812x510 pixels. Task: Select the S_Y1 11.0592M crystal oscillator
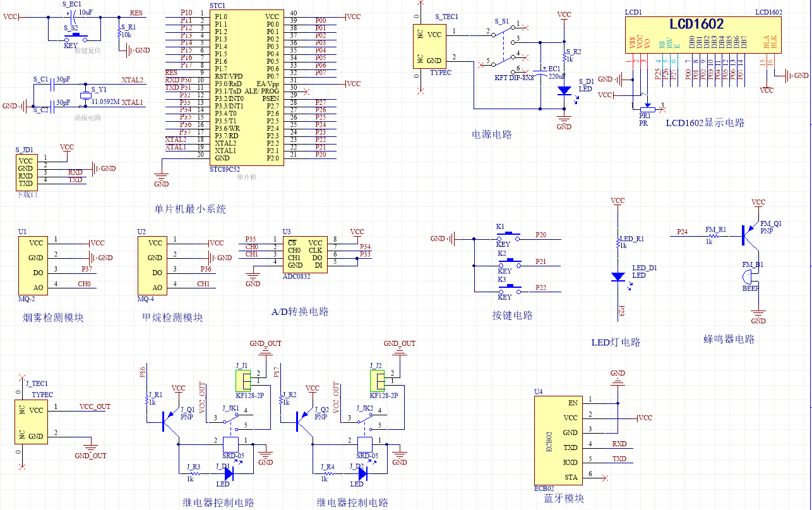[x=86, y=96]
